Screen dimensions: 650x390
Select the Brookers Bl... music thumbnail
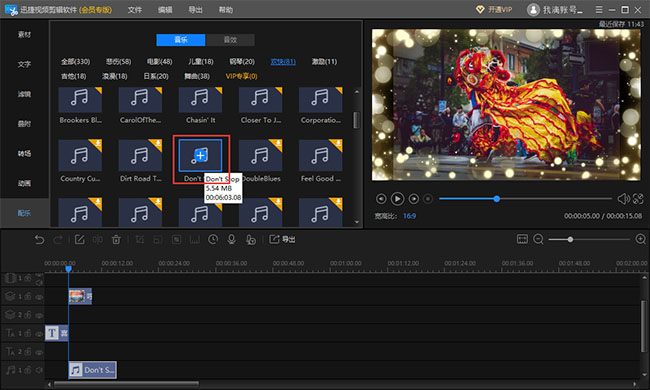[x=80, y=100]
